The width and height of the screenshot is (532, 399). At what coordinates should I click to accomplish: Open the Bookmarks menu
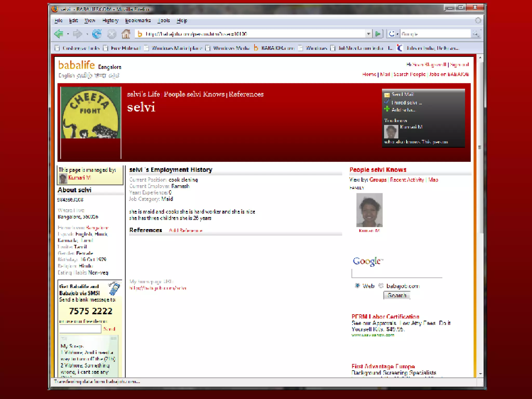(138, 21)
